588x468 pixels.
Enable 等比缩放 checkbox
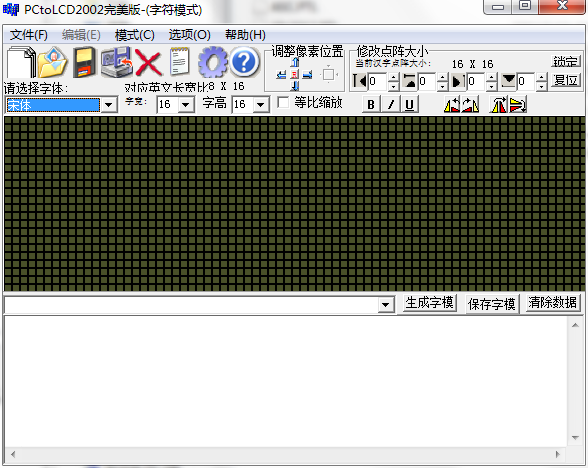point(283,102)
